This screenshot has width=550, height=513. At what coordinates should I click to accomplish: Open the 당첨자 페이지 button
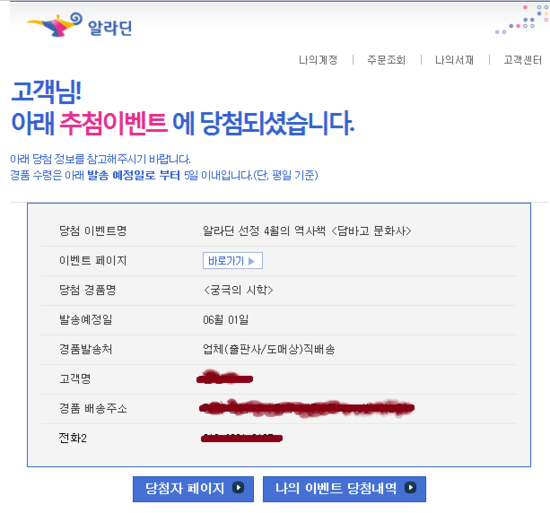coord(193,489)
